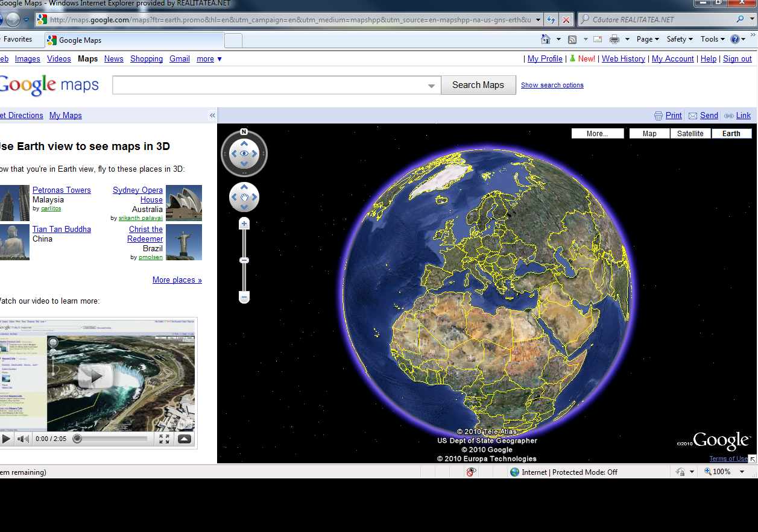Zoom in with the plus button
Screen dimensions: 758x532
[x=244, y=224]
